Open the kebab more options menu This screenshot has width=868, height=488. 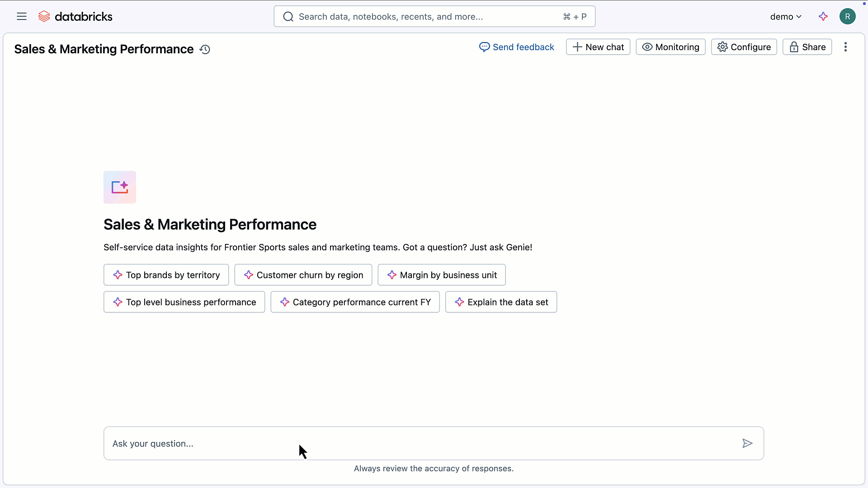[845, 47]
